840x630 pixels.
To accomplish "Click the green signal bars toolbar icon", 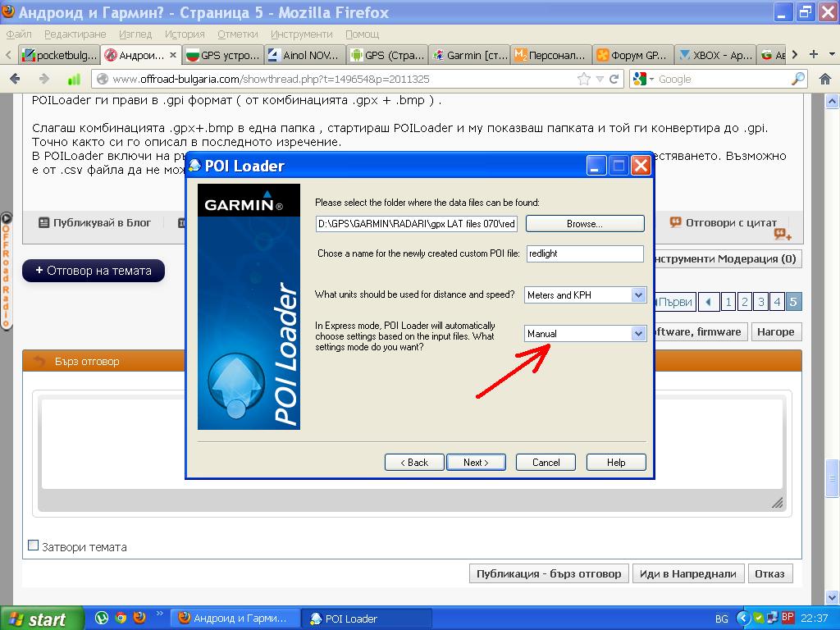I will tap(74, 80).
